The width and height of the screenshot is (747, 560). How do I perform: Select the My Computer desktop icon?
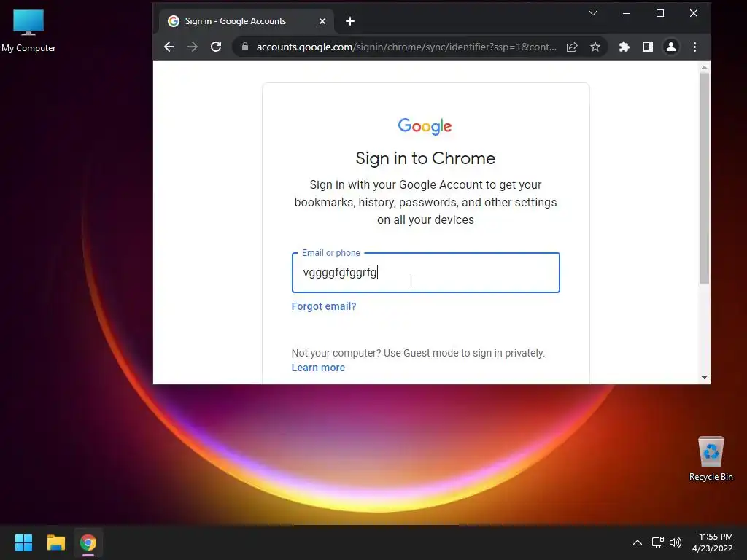28,30
